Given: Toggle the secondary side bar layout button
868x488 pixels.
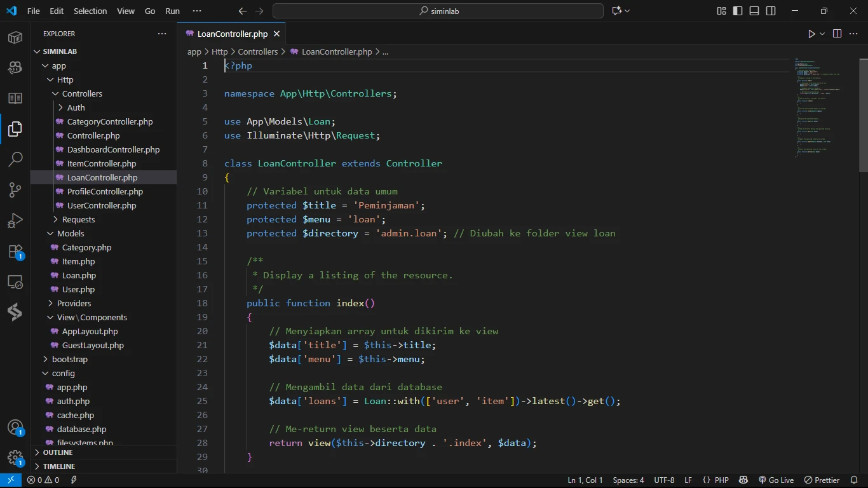Looking at the screenshot, I should [x=771, y=11].
